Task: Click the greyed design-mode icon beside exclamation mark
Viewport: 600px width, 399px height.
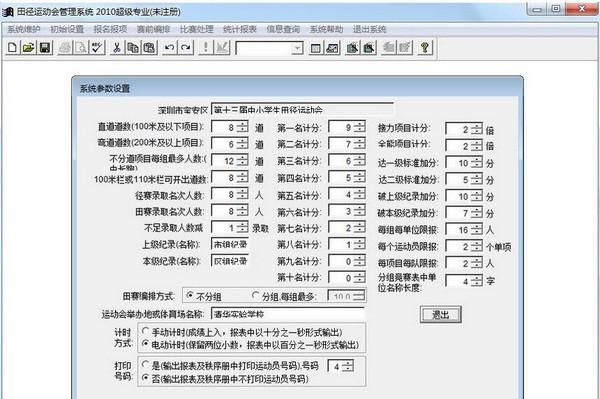Action: pos(222,47)
